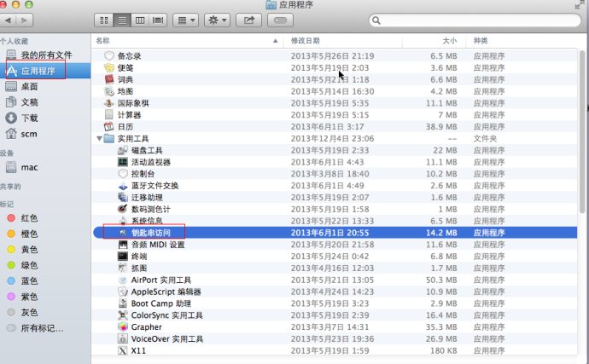Sort by the 修改日期 column header

(x=342, y=41)
